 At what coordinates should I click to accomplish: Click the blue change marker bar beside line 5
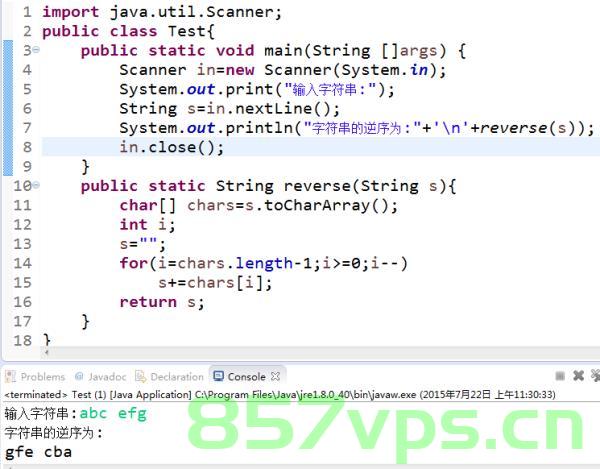(x=8, y=90)
